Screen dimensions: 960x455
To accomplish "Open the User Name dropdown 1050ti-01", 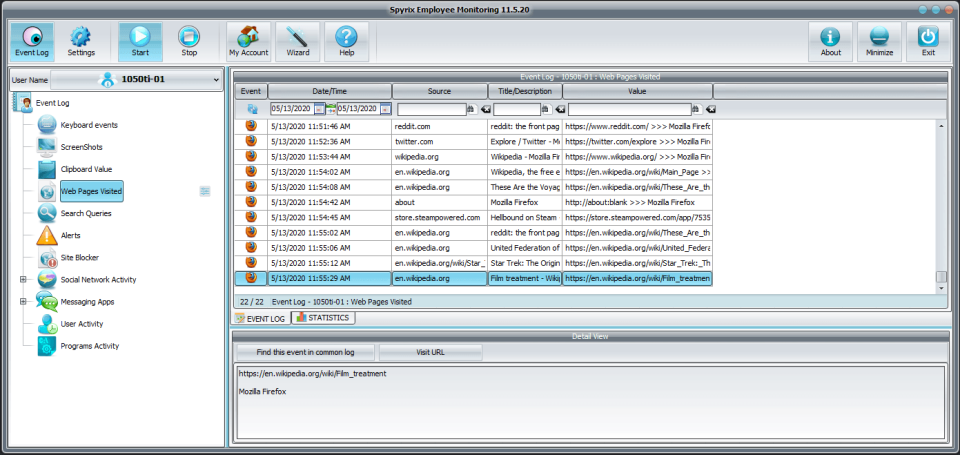I will coord(136,80).
